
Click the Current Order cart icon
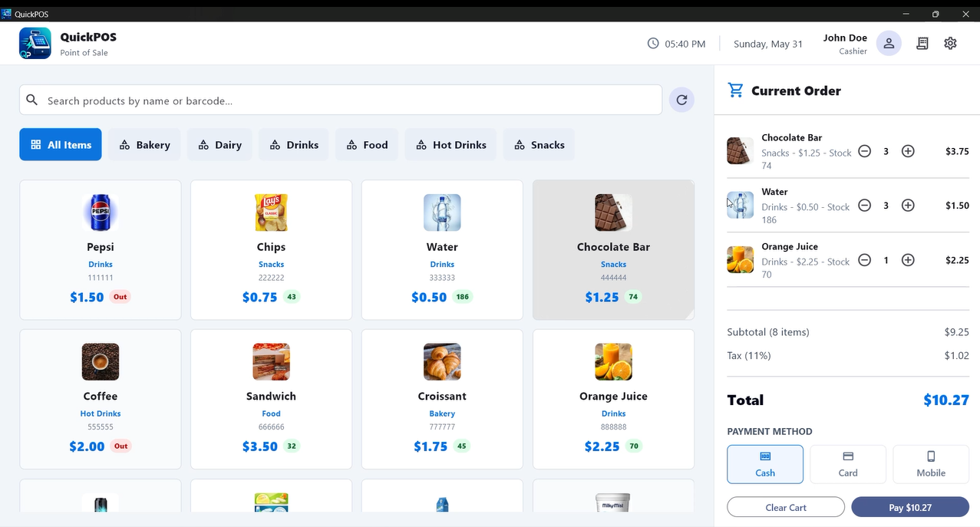point(735,91)
